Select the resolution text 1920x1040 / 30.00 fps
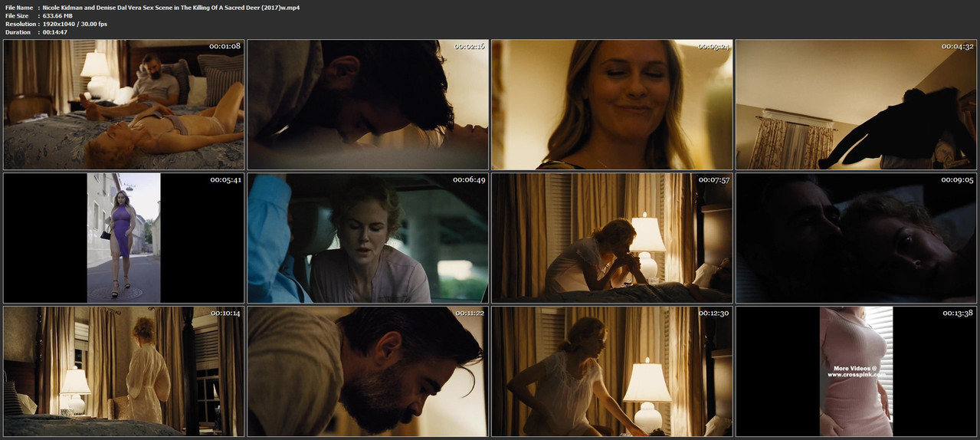This screenshot has width=980, height=440. point(75,24)
